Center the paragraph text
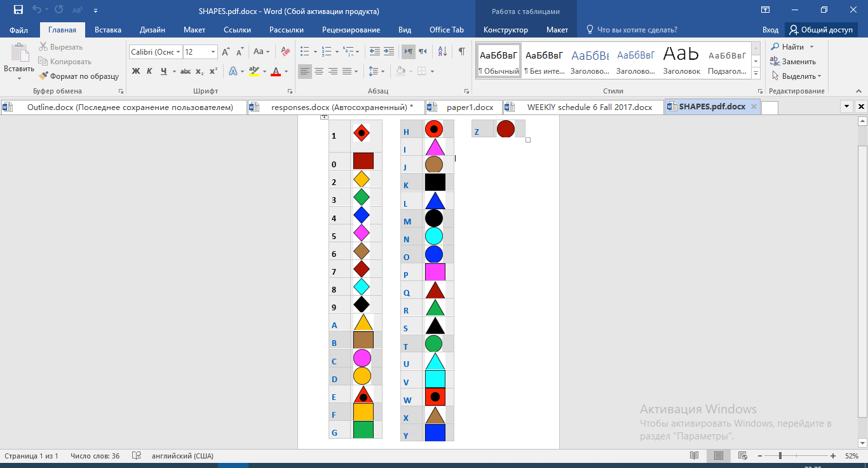 point(319,71)
